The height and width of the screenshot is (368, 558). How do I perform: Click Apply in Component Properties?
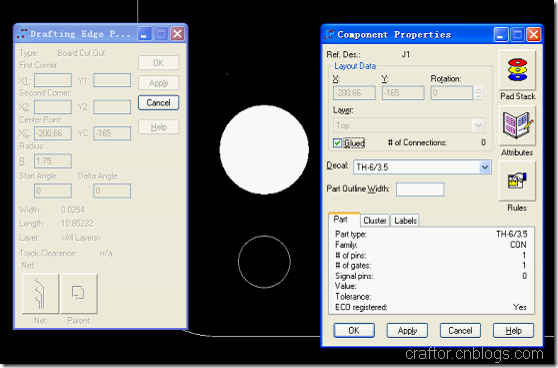(407, 331)
